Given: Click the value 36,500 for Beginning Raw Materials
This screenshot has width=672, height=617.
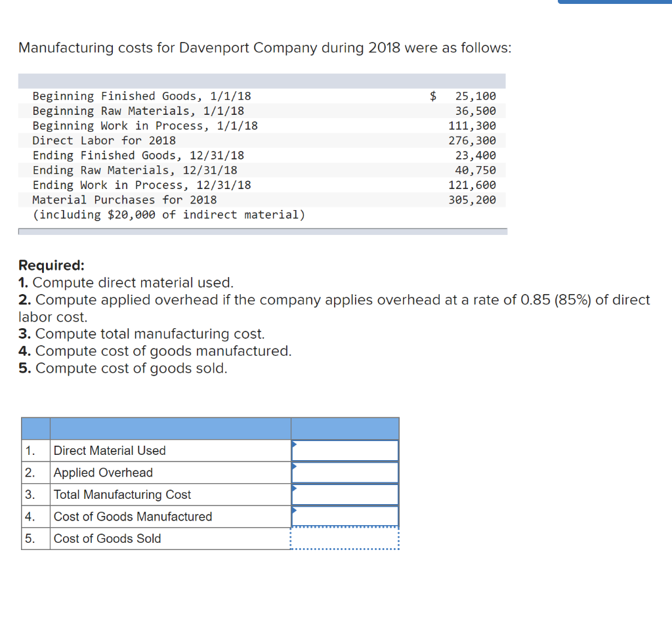Looking at the screenshot, I should (x=475, y=111).
